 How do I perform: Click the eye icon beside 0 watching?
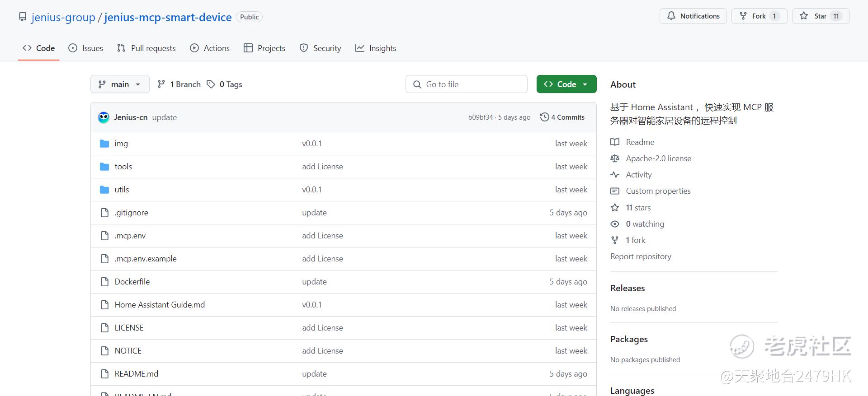615,224
